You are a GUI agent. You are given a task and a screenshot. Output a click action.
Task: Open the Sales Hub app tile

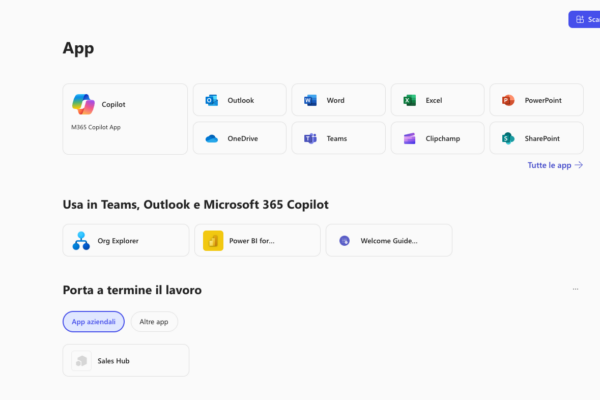click(x=125, y=360)
